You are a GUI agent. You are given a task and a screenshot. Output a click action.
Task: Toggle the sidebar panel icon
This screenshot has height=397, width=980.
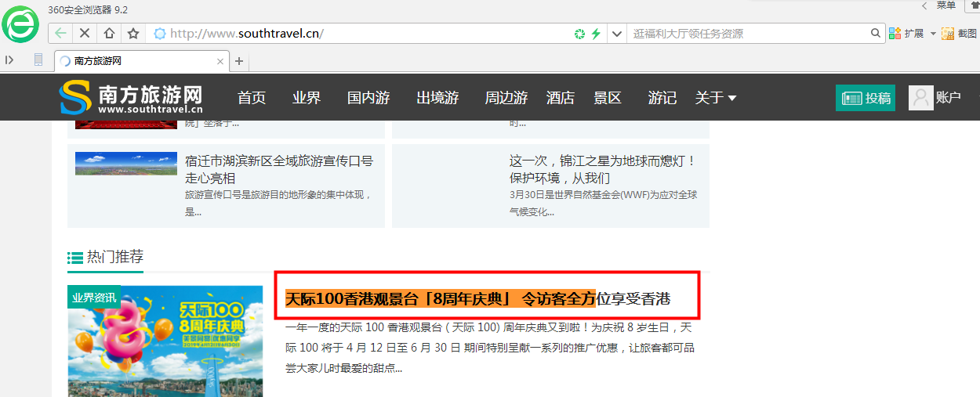(x=9, y=60)
